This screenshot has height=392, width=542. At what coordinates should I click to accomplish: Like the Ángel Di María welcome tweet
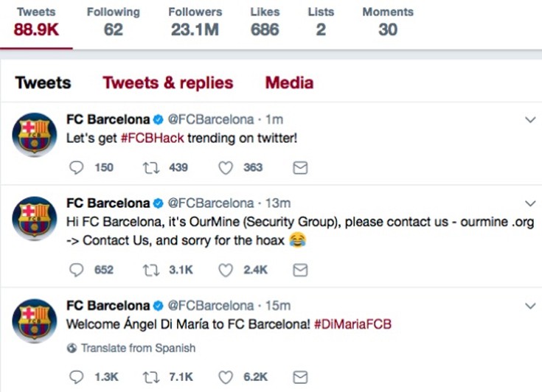coord(226,377)
